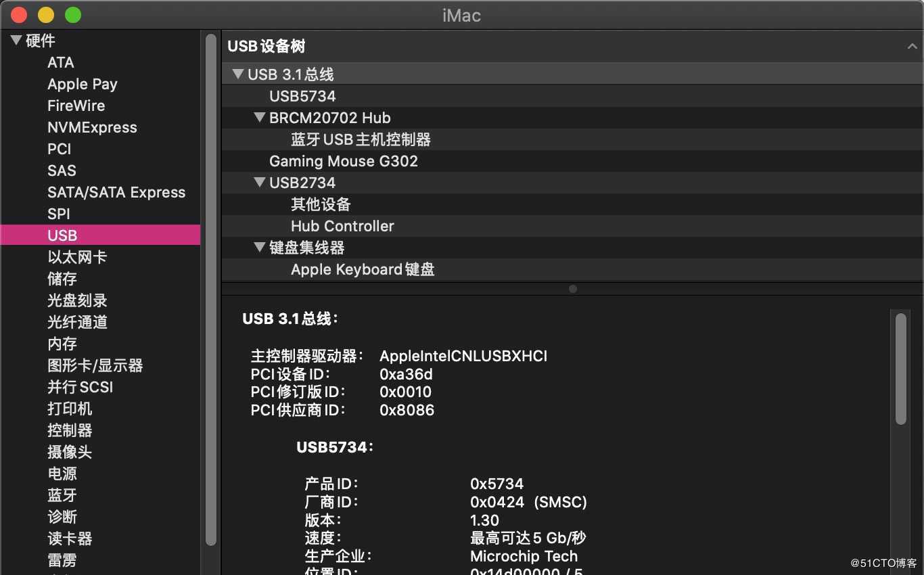Open the 摄像头 category
This screenshot has height=575, width=924.
[x=70, y=452]
